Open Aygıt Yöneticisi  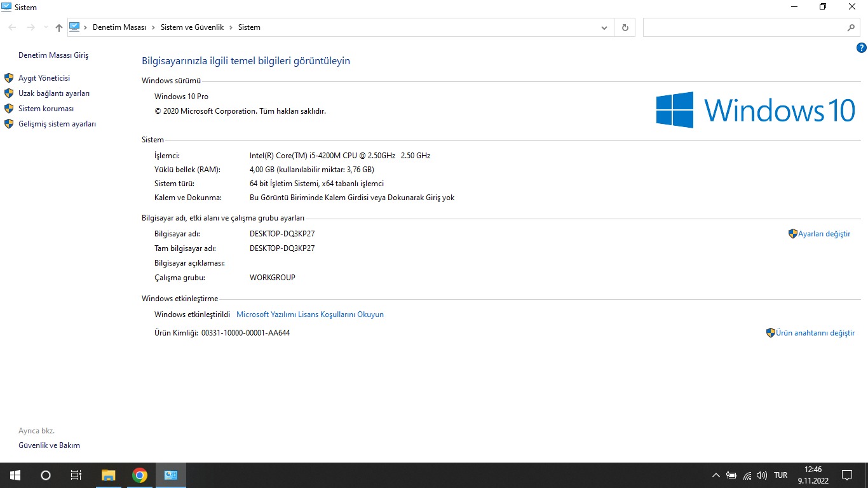tap(44, 78)
